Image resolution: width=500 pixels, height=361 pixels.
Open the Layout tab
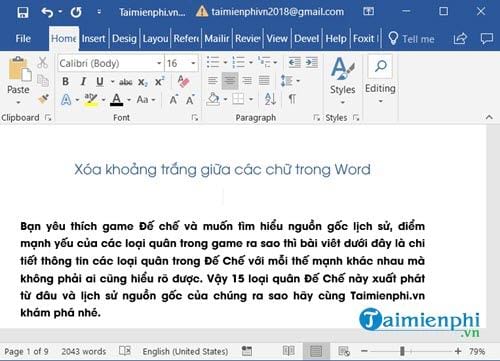pos(155,39)
